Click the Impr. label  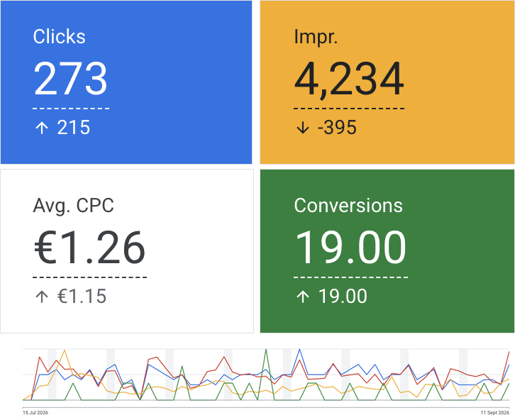point(316,37)
